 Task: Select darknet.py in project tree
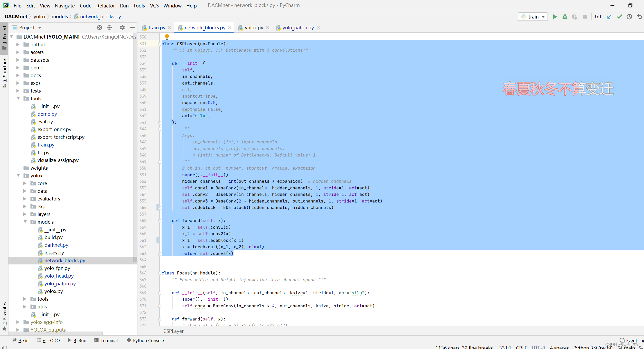(56, 245)
